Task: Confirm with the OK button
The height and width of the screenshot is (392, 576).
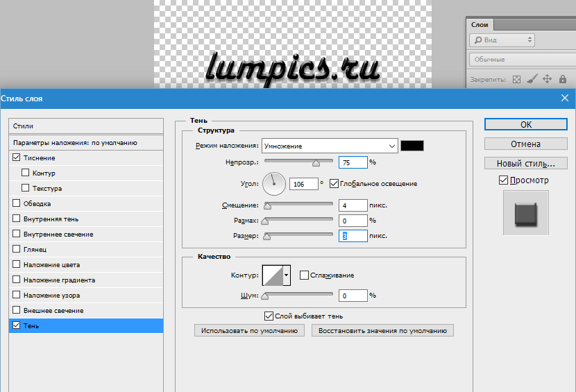Action: pos(525,124)
